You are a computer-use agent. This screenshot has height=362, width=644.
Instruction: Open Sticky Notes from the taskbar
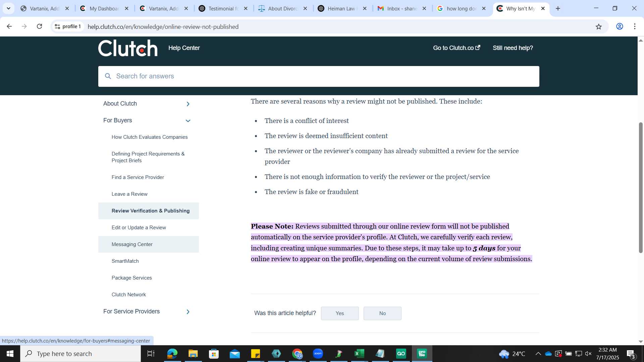pyautogui.click(x=256, y=354)
